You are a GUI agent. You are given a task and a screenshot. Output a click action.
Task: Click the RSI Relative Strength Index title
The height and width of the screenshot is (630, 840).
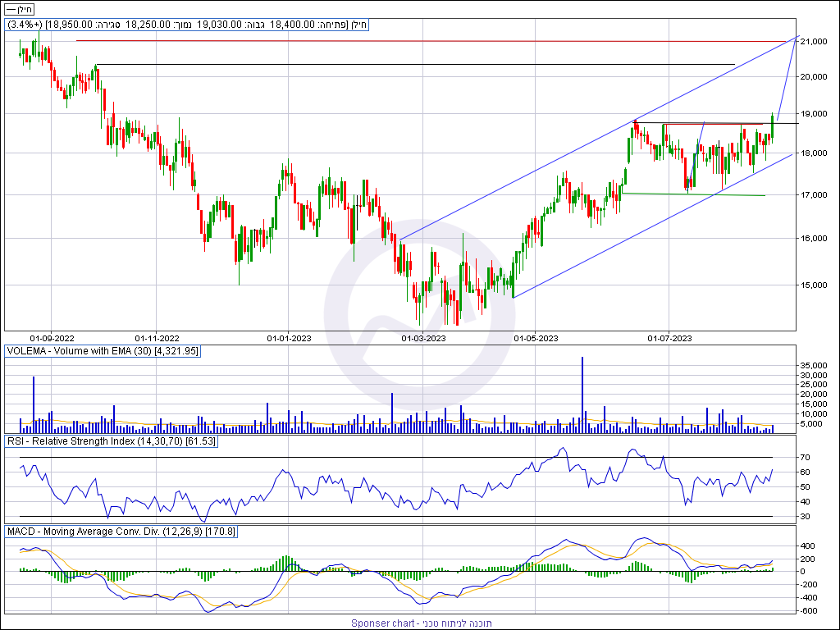point(112,441)
